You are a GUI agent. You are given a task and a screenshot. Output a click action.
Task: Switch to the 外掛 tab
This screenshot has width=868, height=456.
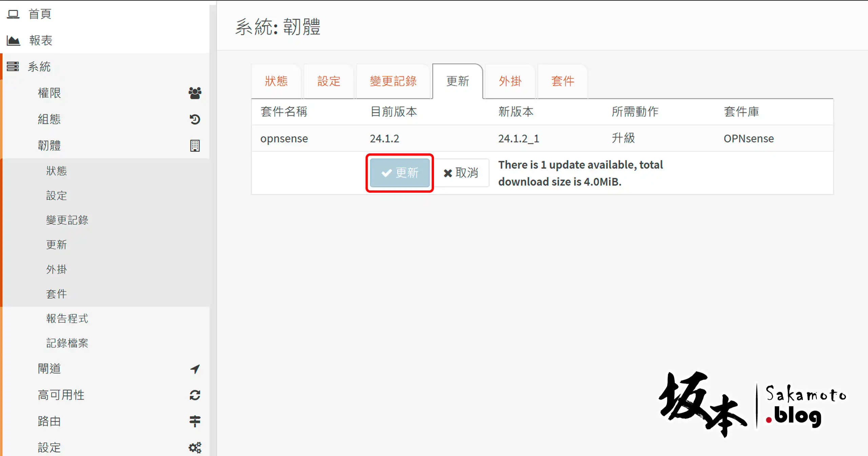click(510, 81)
